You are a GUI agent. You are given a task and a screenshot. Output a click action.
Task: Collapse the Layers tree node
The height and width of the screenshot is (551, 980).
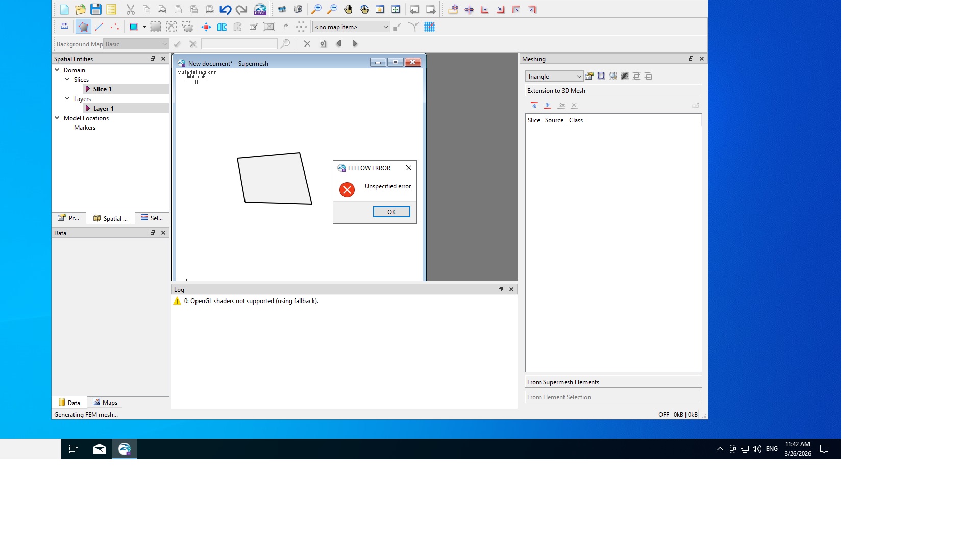pos(67,98)
